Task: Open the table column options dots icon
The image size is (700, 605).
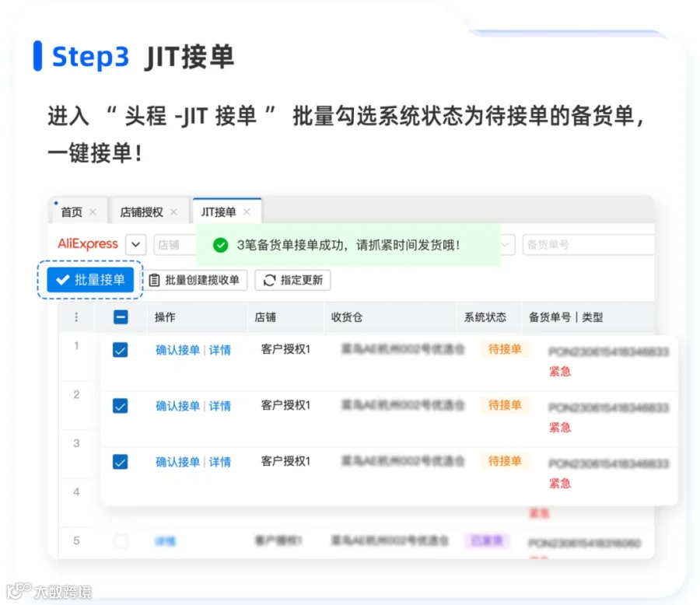Action: (x=76, y=317)
